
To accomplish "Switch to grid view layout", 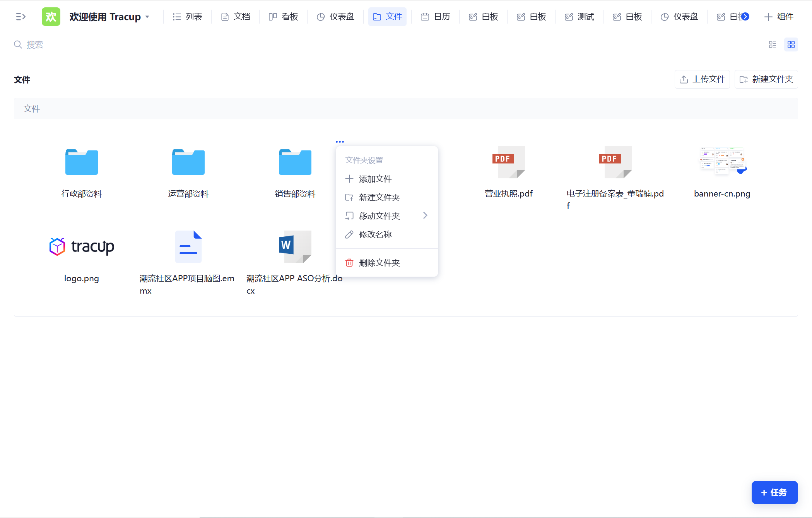I will (x=791, y=44).
